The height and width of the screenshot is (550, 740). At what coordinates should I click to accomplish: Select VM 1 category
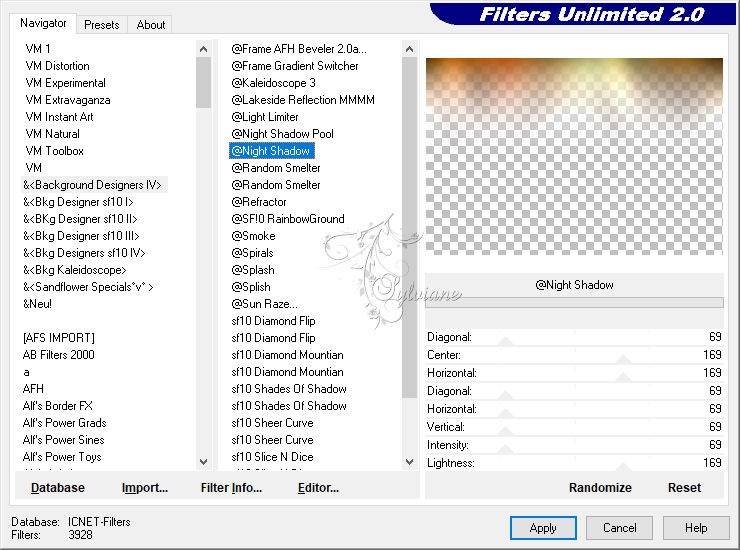tap(38, 49)
